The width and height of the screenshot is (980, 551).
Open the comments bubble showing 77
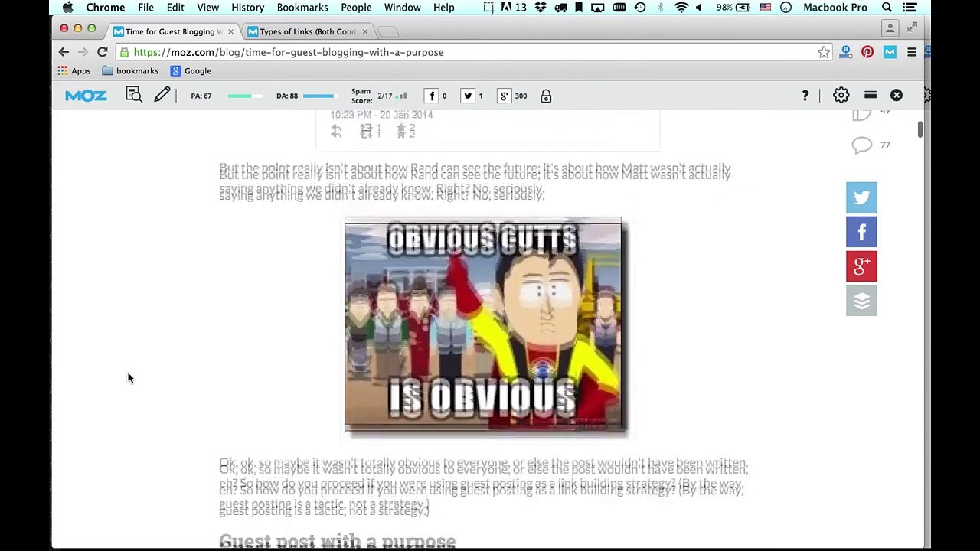(862, 145)
